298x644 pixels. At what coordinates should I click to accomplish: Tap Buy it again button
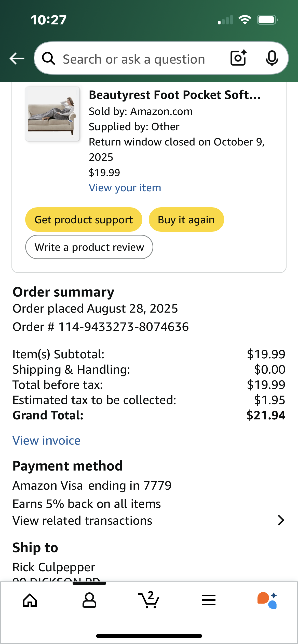pyautogui.click(x=186, y=219)
